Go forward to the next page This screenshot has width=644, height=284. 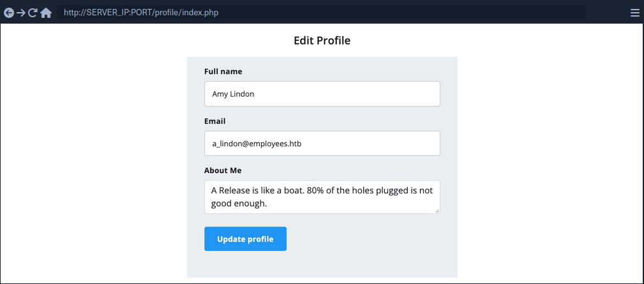[21, 13]
